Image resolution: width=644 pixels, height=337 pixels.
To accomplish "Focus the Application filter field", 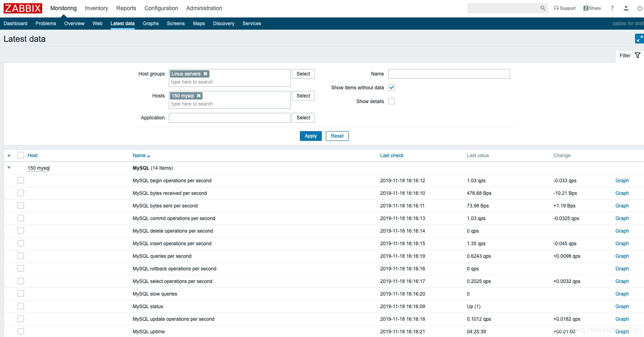I will tap(230, 118).
